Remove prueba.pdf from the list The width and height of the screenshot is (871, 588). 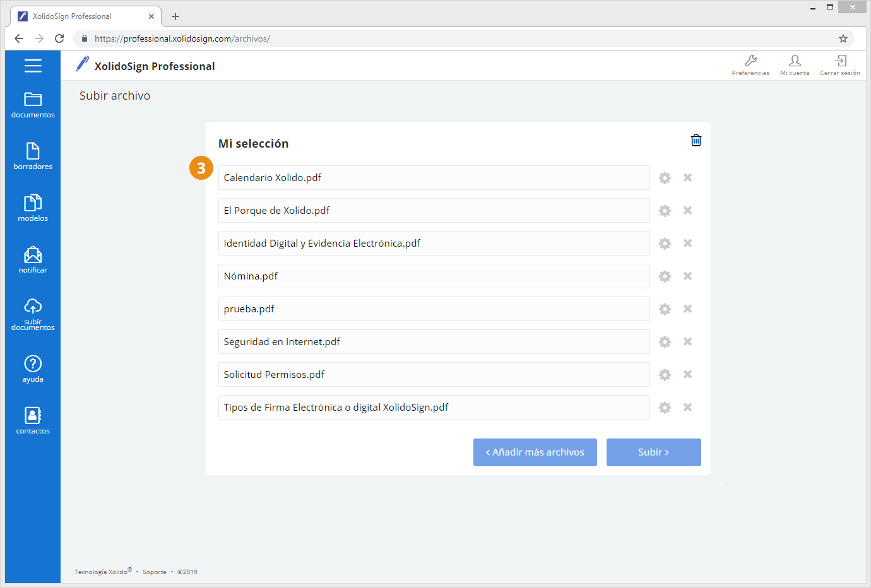[x=688, y=309]
